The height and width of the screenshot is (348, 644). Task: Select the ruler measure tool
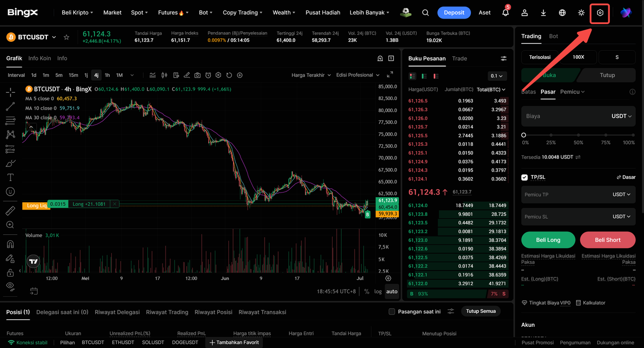(10, 211)
